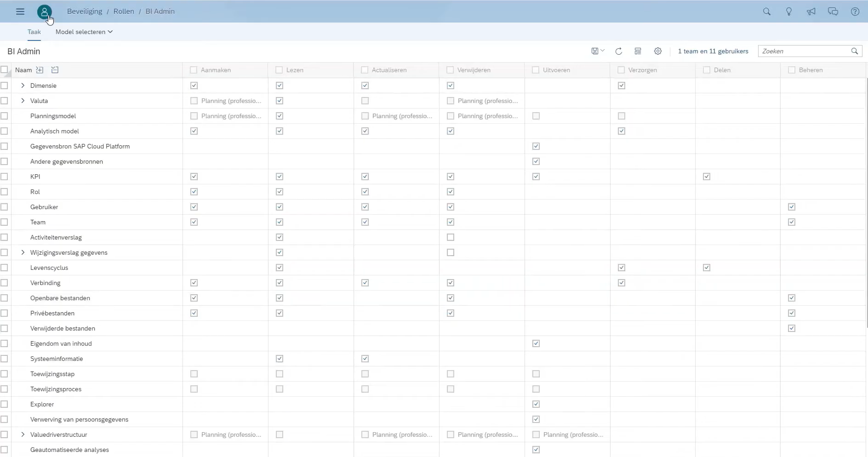Open the role settings gear icon

click(x=657, y=51)
